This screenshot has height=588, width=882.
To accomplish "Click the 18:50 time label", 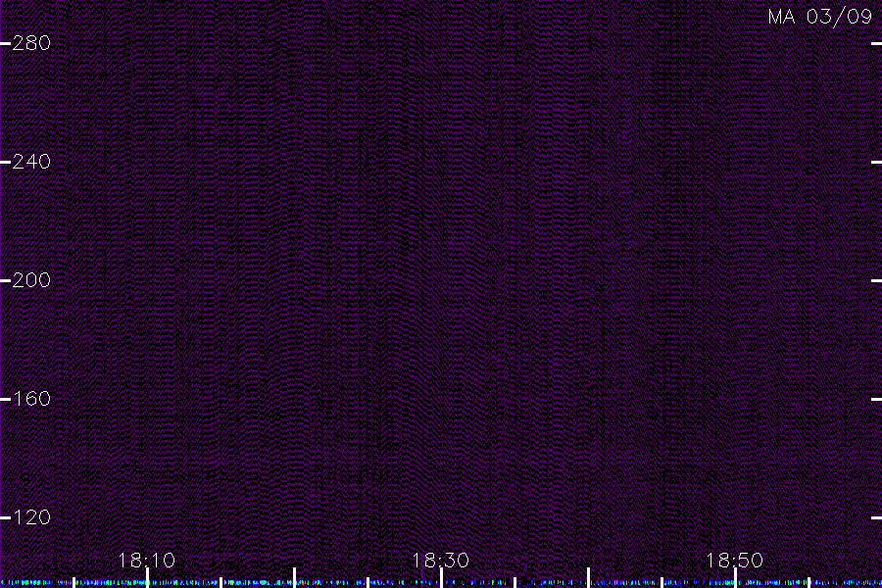I will click(735, 561).
